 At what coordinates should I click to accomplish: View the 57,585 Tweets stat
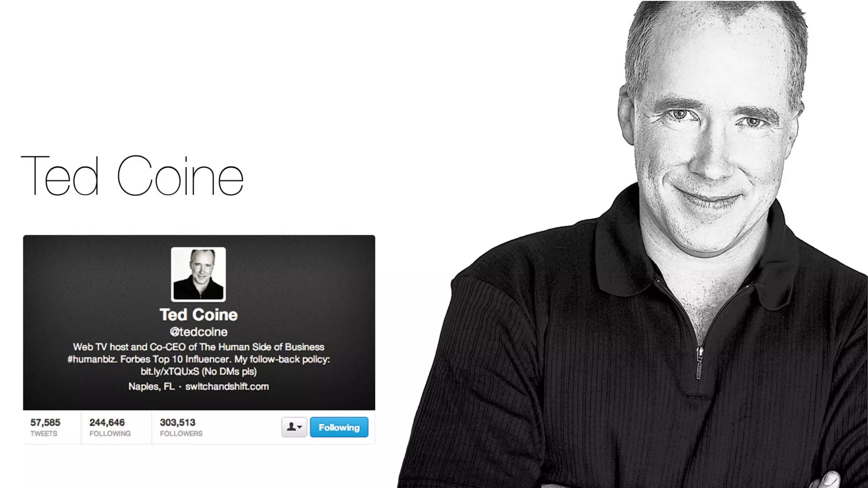[45, 427]
